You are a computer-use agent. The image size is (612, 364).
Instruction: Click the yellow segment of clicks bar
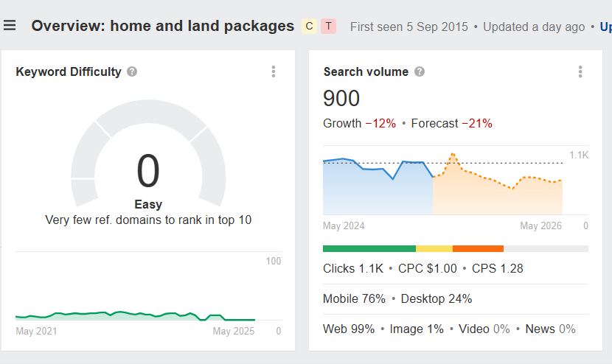point(434,249)
